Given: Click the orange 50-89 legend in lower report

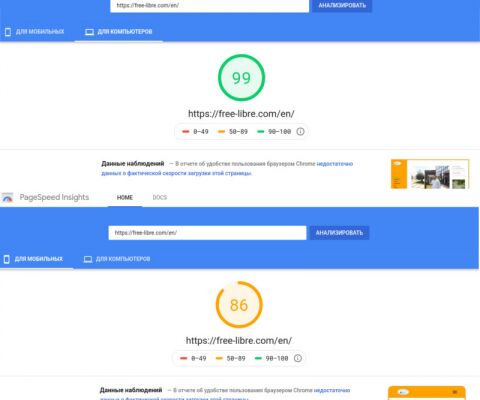Looking at the screenshot, I should [x=230, y=358].
